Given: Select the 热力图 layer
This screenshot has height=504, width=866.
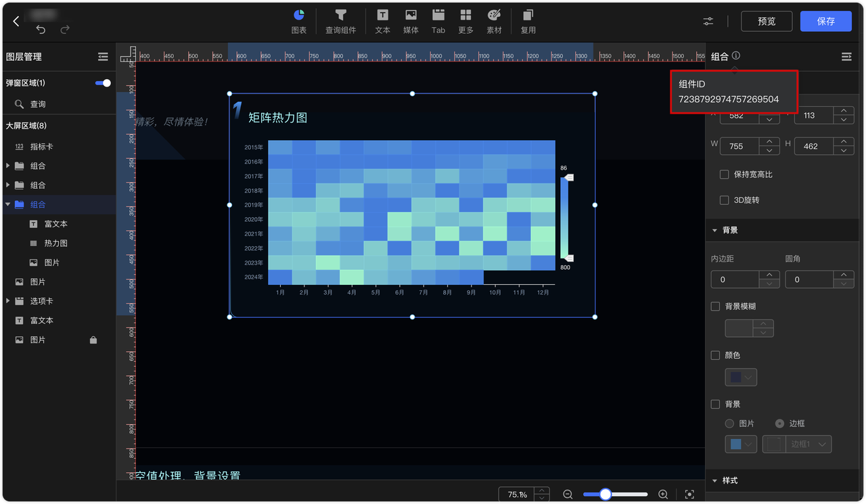Looking at the screenshot, I should 58,243.
